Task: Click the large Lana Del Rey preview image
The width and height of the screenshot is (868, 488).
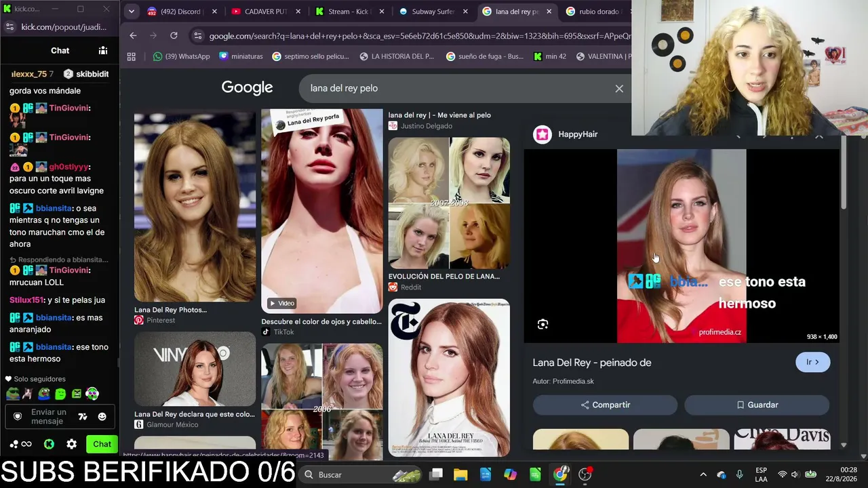Action: (682, 246)
